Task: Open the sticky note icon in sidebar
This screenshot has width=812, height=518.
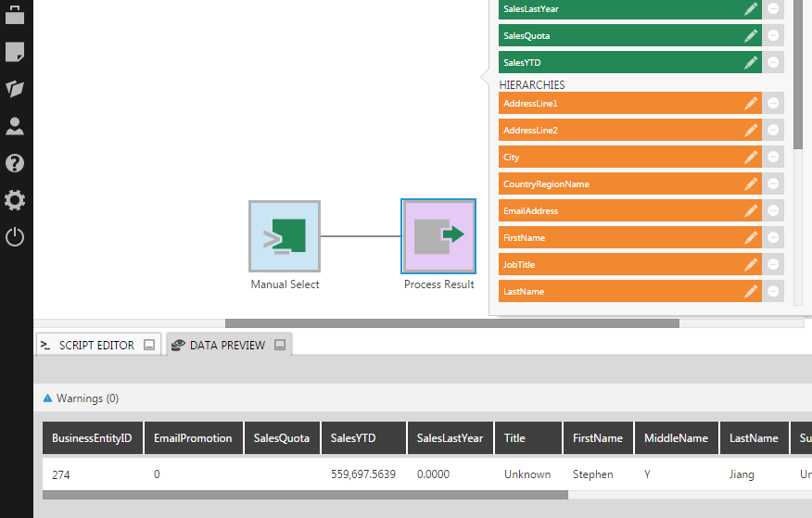Action: click(x=15, y=52)
